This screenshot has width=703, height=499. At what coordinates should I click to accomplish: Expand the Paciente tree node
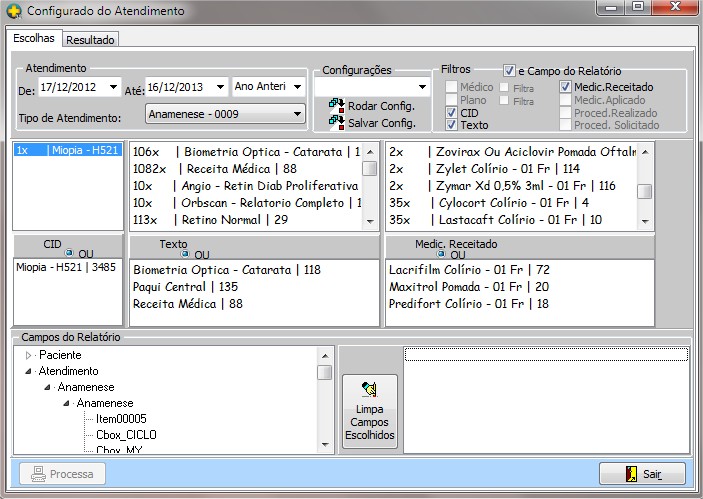[x=28, y=355]
